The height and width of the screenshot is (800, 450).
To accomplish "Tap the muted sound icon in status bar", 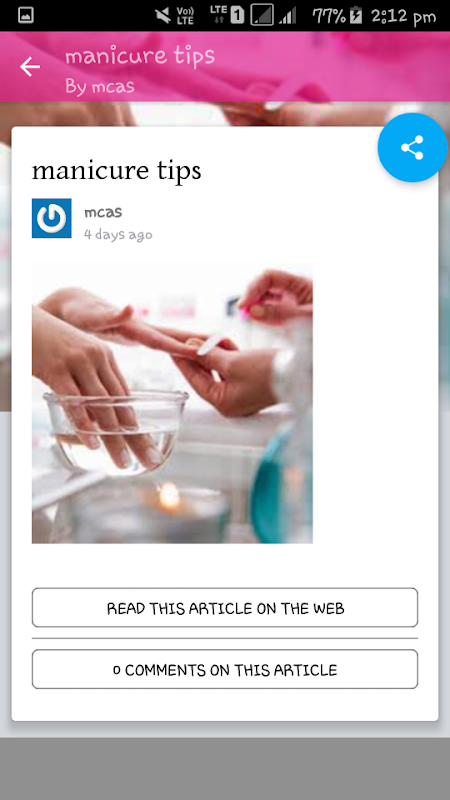I will point(163,16).
